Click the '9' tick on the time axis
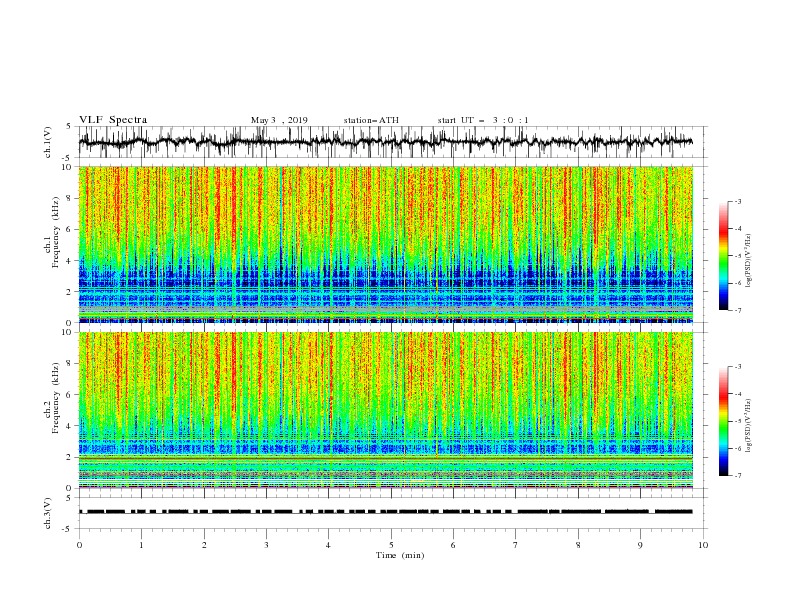Image resolution: width=792 pixels, height=612 pixels. coord(640,545)
